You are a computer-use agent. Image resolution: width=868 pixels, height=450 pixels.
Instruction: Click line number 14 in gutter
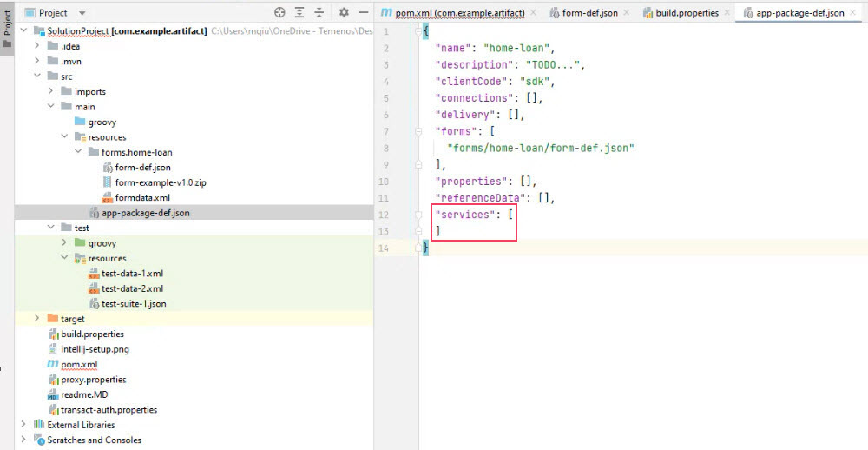pyautogui.click(x=383, y=248)
